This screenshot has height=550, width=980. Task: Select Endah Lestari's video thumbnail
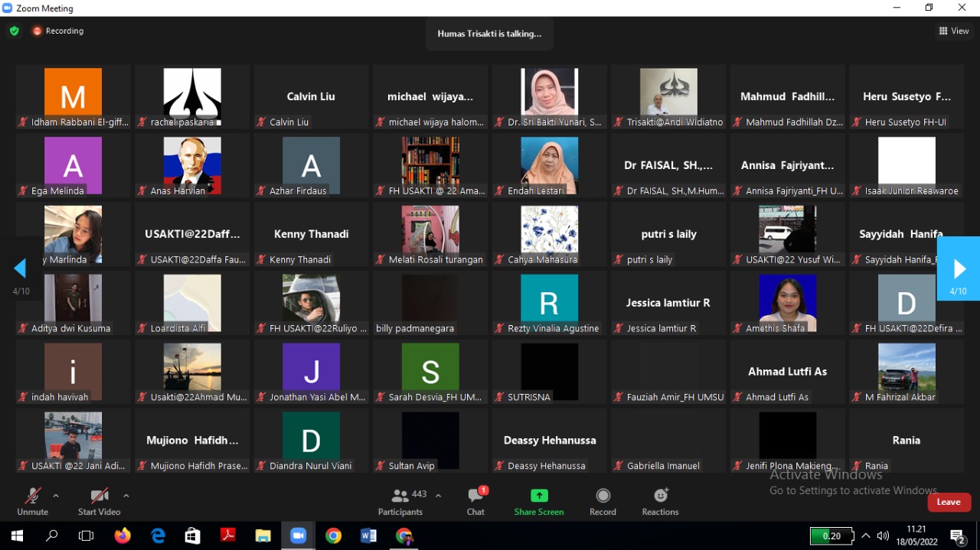[x=549, y=166]
